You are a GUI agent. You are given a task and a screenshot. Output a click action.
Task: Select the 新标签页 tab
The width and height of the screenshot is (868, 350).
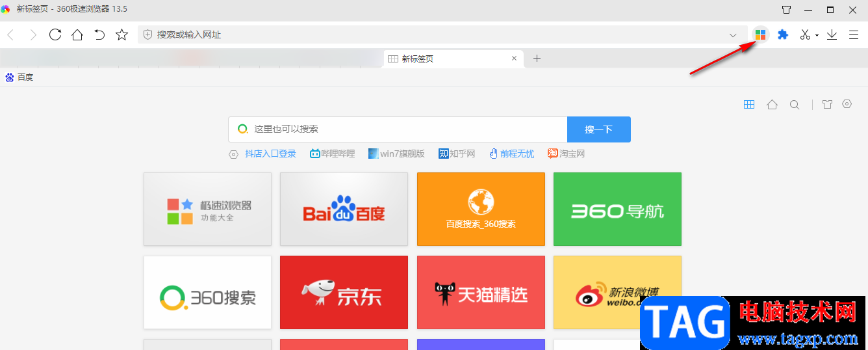pos(455,59)
